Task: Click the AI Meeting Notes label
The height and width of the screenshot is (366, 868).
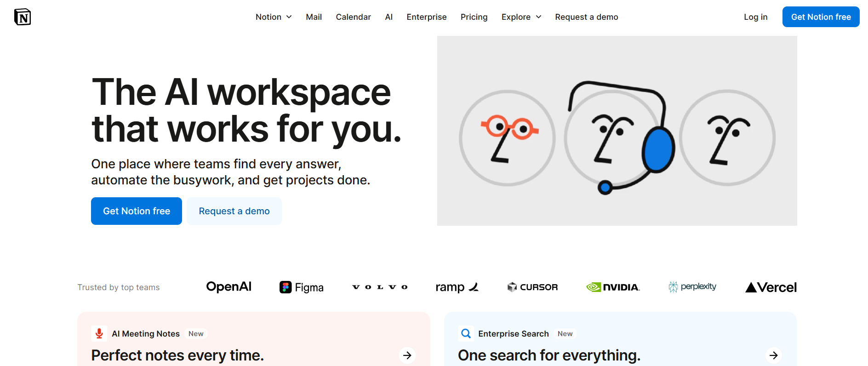Action: (146, 334)
